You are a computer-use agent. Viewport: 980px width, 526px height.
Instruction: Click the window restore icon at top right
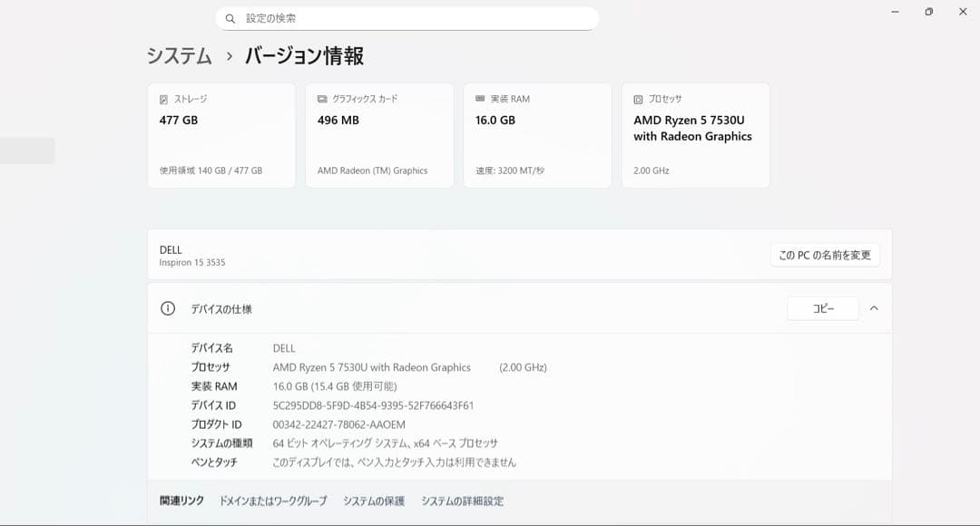click(x=928, y=12)
